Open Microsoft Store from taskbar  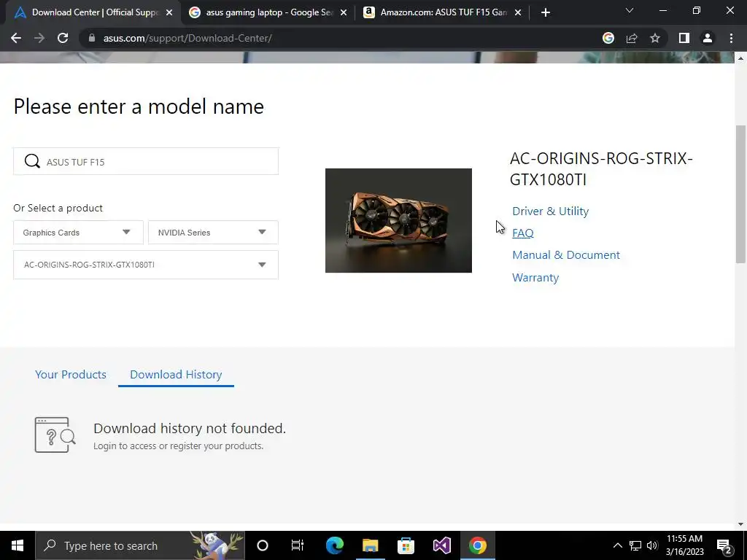(406, 545)
